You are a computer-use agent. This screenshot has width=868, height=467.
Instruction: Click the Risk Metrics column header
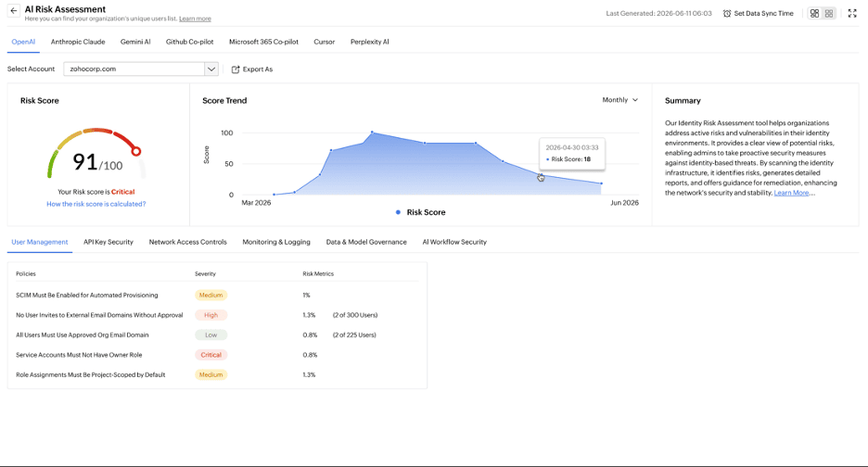pos(318,274)
